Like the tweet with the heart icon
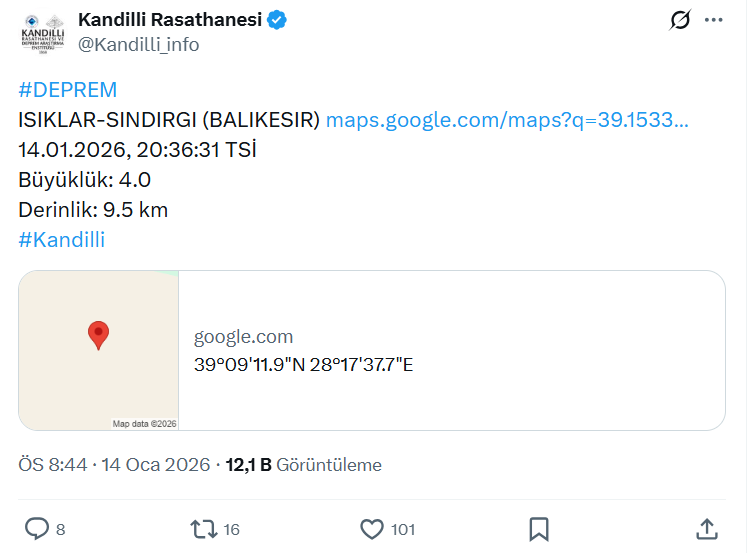 tap(372, 528)
